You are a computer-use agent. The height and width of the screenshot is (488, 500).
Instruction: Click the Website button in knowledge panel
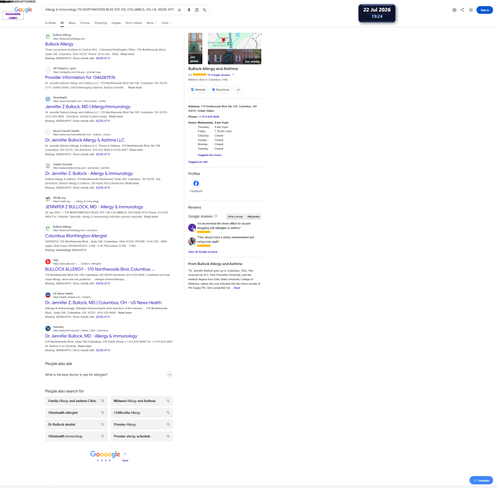coord(198,90)
